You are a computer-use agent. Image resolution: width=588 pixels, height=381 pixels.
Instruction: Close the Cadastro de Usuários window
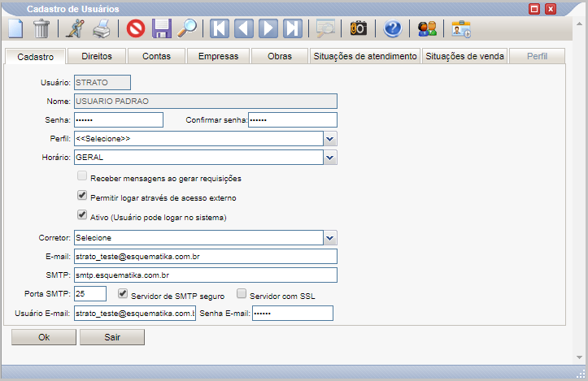click(x=551, y=9)
